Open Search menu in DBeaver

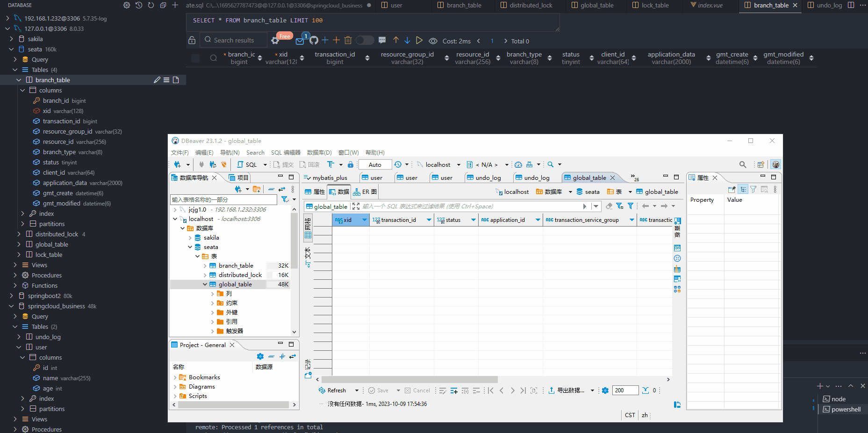(255, 152)
